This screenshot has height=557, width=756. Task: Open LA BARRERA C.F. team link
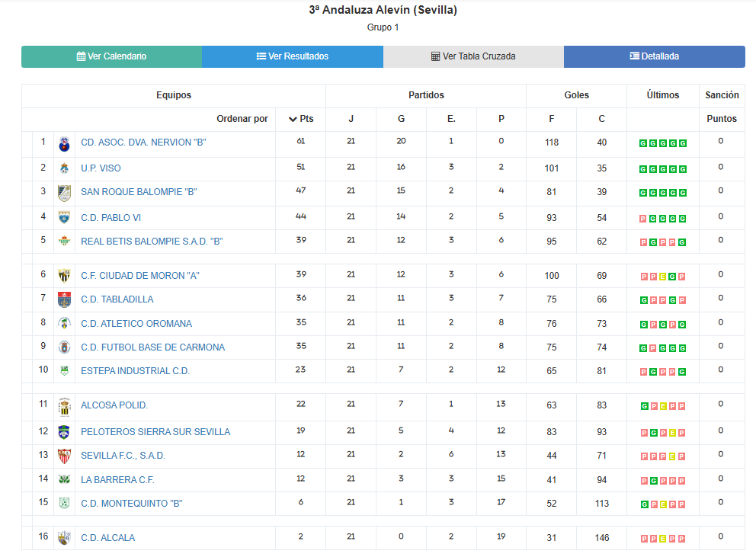click(x=117, y=480)
